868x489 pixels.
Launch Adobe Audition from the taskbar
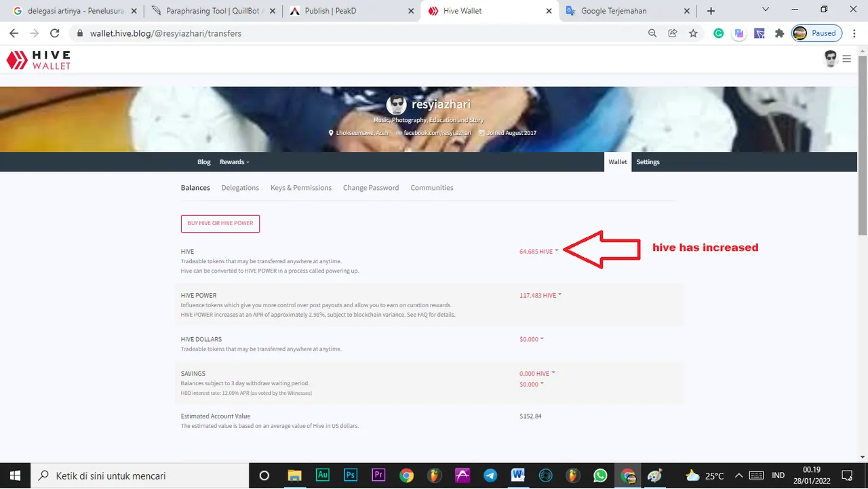[x=323, y=475]
